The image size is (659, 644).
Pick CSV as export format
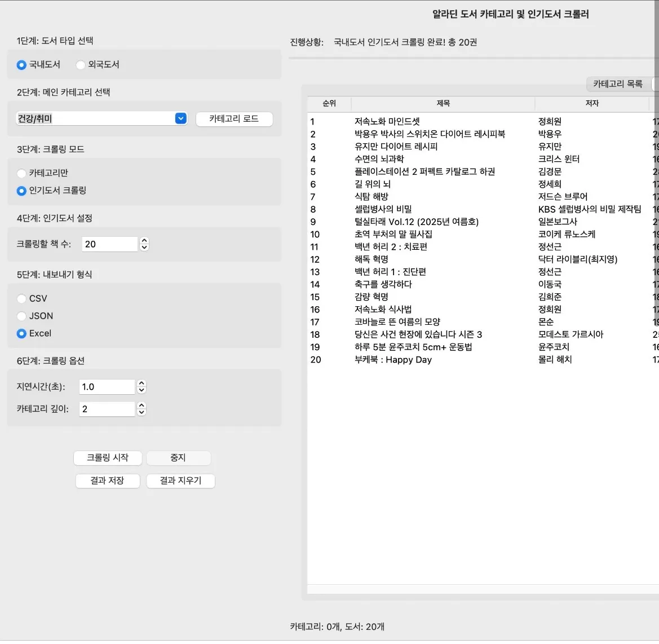(x=21, y=299)
